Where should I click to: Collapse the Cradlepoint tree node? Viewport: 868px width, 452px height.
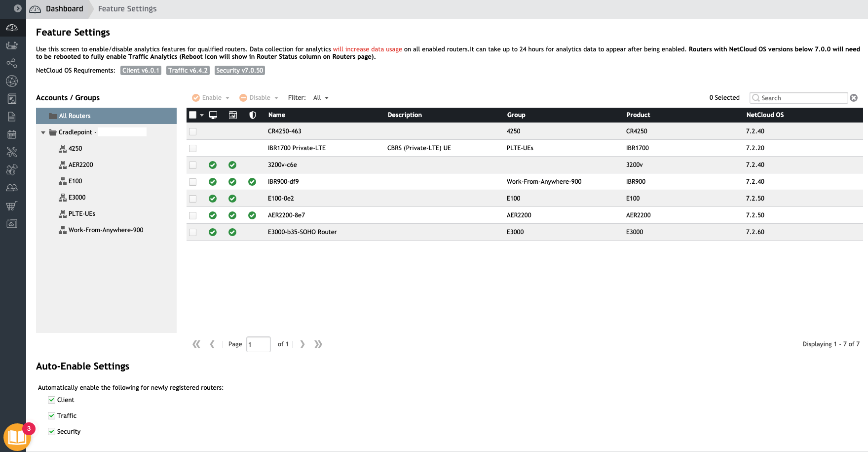pyautogui.click(x=43, y=132)
